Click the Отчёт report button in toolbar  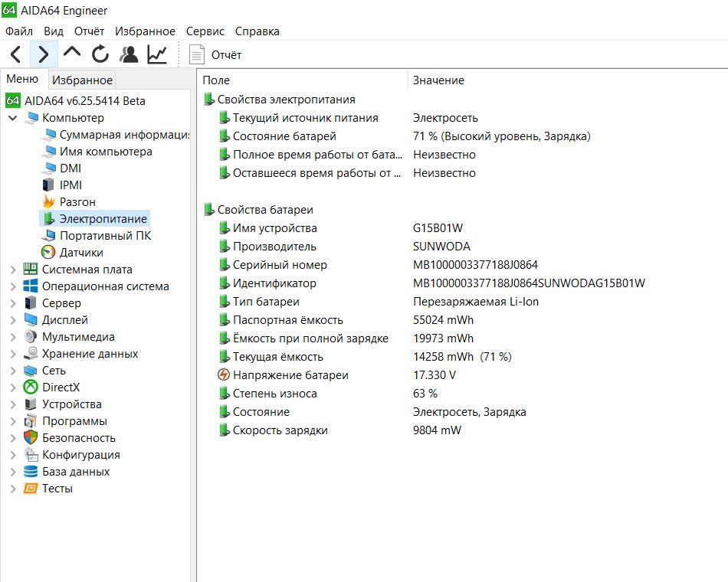(215, 55)
